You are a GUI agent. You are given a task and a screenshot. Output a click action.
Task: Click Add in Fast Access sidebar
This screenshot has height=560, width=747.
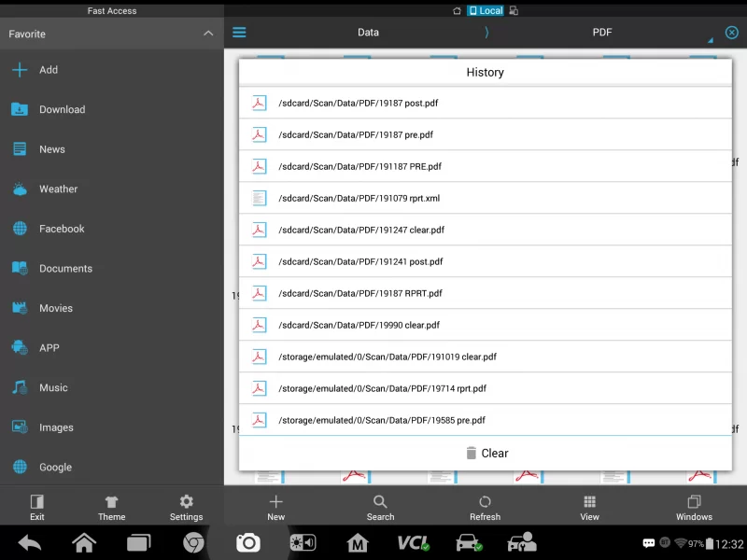tap(48, 70)
